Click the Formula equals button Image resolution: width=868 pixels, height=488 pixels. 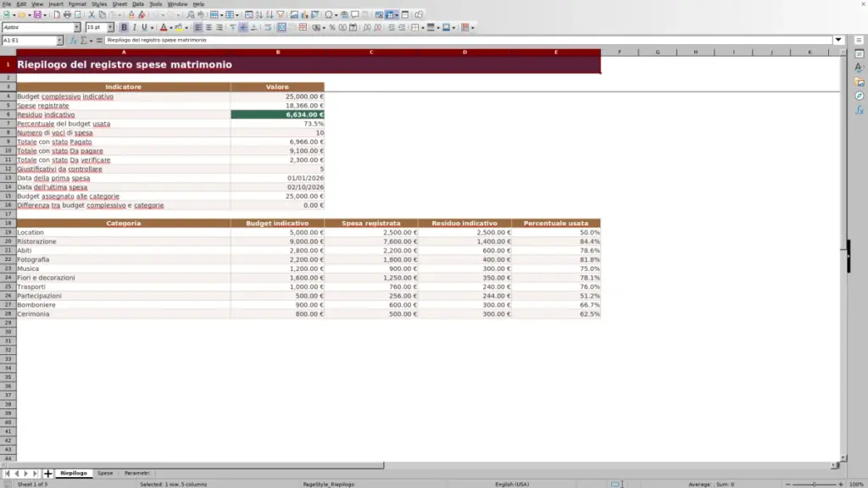99,41
